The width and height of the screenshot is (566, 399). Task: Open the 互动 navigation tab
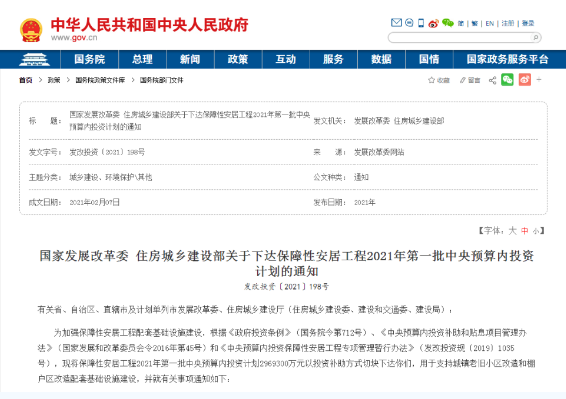tap(286, 59)
